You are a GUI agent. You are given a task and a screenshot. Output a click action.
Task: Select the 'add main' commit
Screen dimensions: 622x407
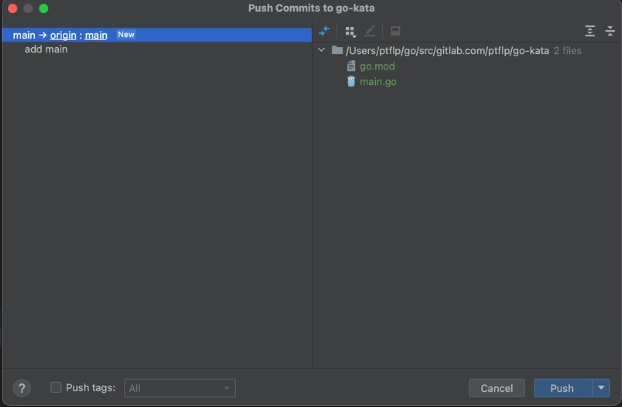pos(46,49)
